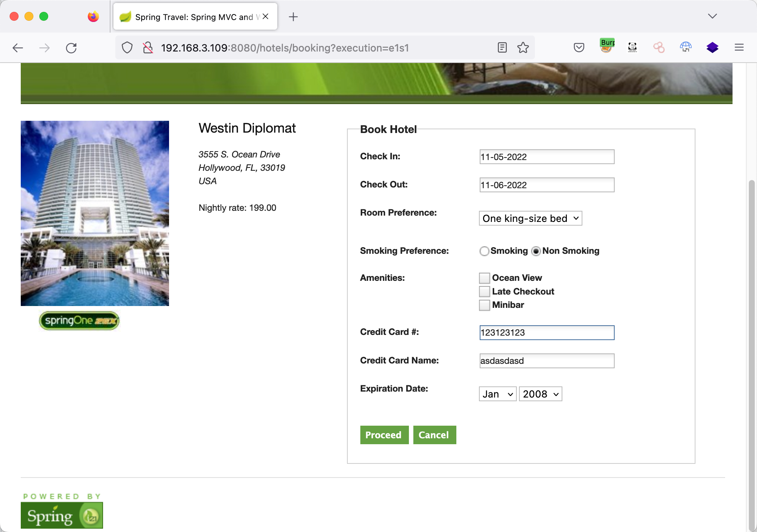Tick the Minibar checkbox
This screenshot has width=757, height=532.
484,305
